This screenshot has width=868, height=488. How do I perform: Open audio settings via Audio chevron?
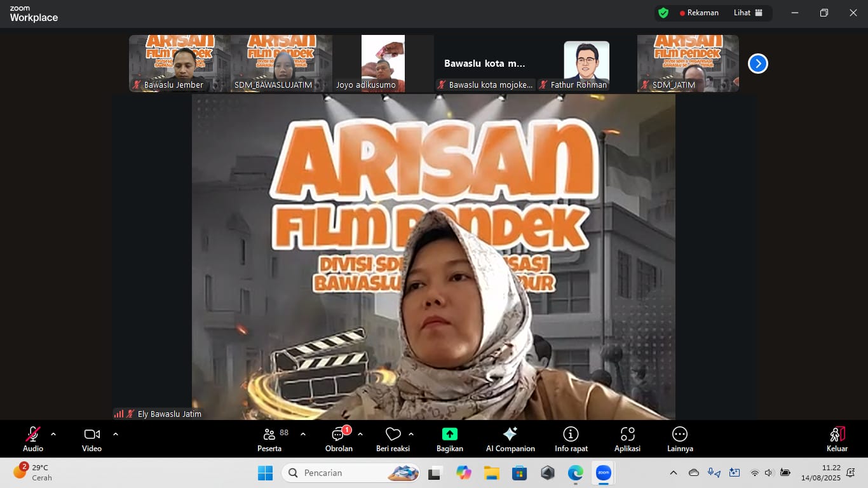pos(52,435)
